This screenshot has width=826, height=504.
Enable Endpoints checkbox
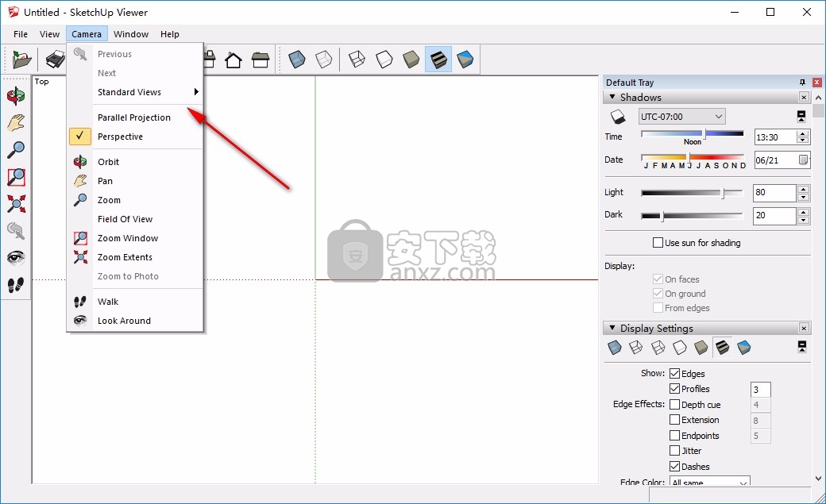[674, 436]
